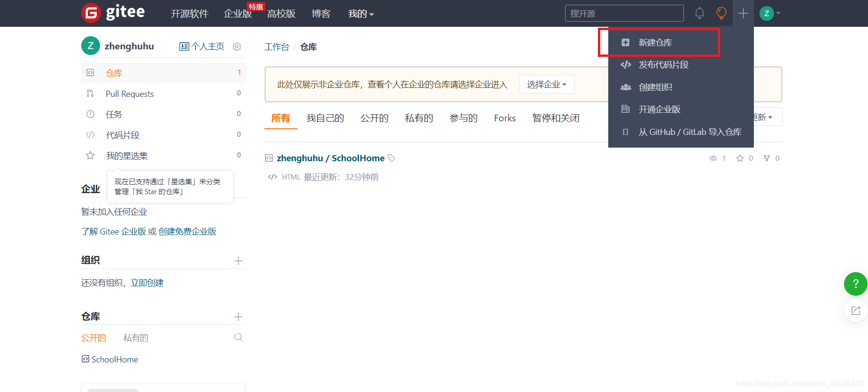Open the notifications bell
Viewport: 868px width, 392px height.
click(699, 13)
